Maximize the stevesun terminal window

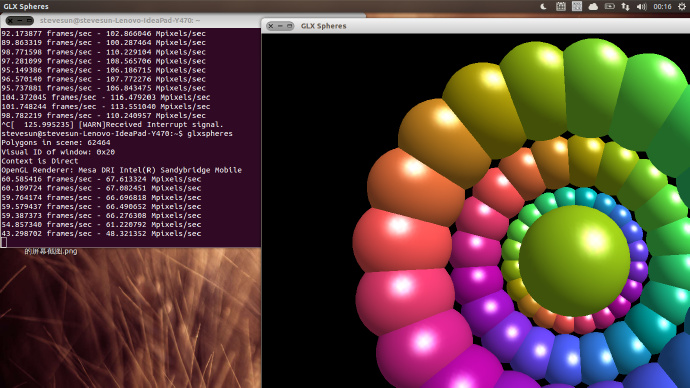29,21
